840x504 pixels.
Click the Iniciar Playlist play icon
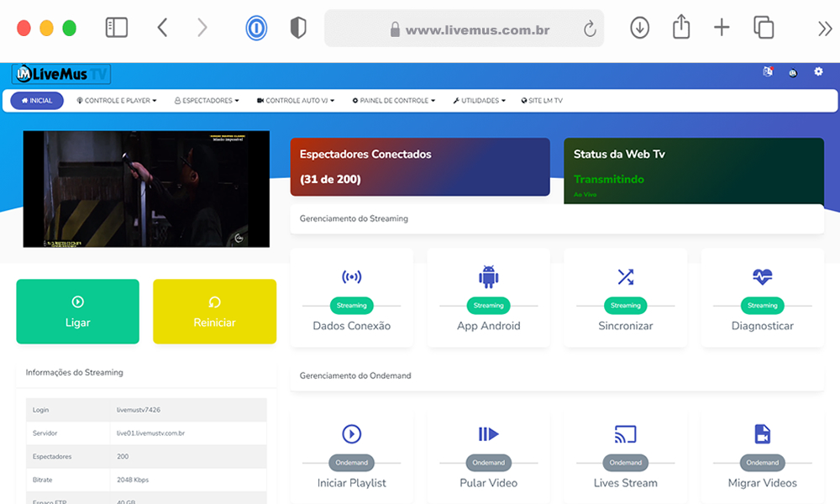tap(351, 434)
